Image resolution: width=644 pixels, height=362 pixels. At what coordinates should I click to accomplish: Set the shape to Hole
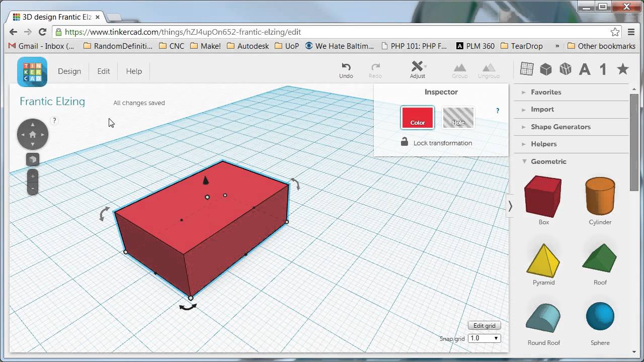coord(458,118)
